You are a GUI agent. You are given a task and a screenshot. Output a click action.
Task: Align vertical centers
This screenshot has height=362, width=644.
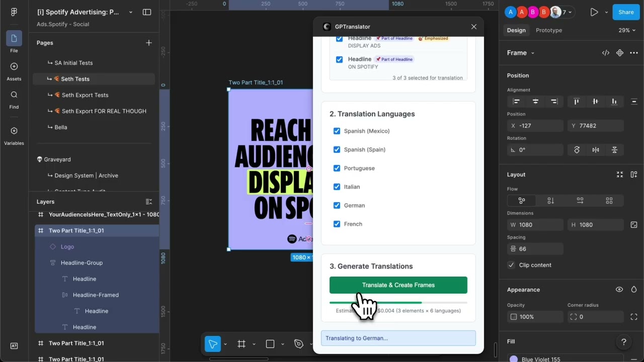(596, 102)
